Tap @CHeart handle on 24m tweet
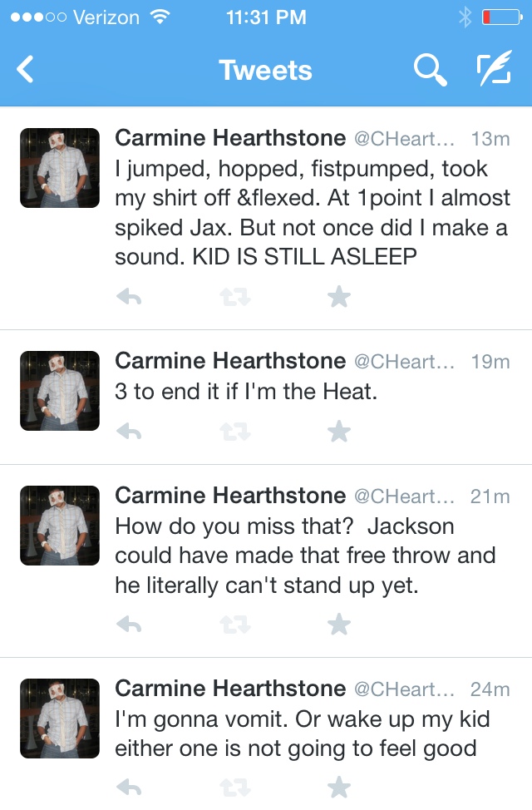532x810 pixels. [x=404, y=689]
